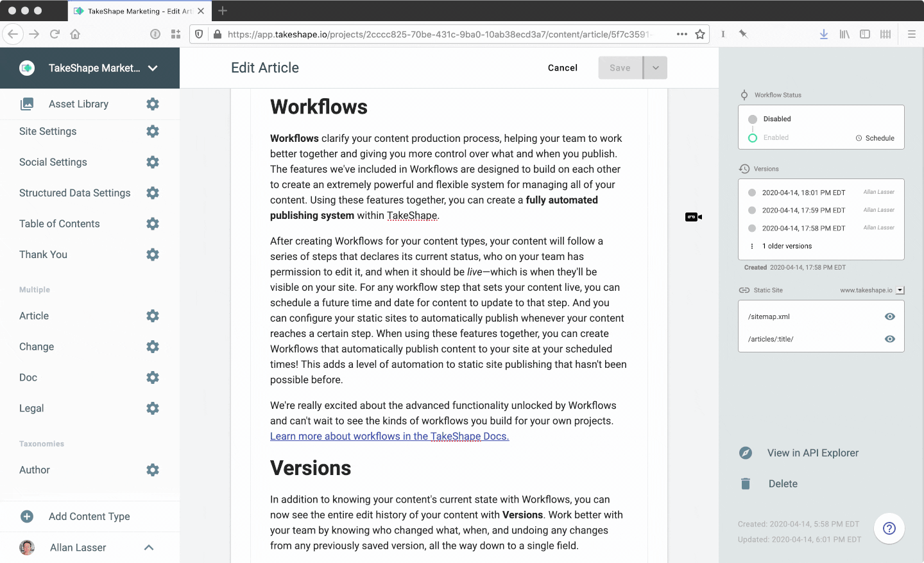
Task: Click the compass API Explorer icon
Action: click(746, 453)
